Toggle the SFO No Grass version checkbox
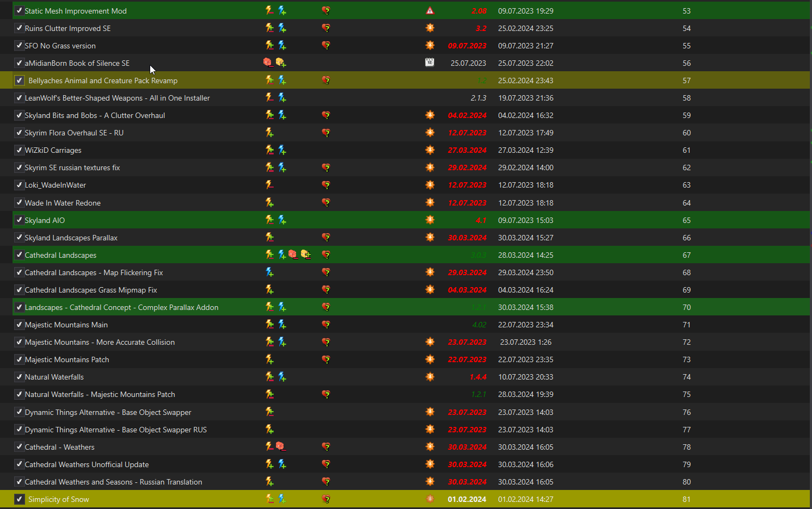Screen dimensions: 812x509 pyautogui.click(x=19, y=45)
